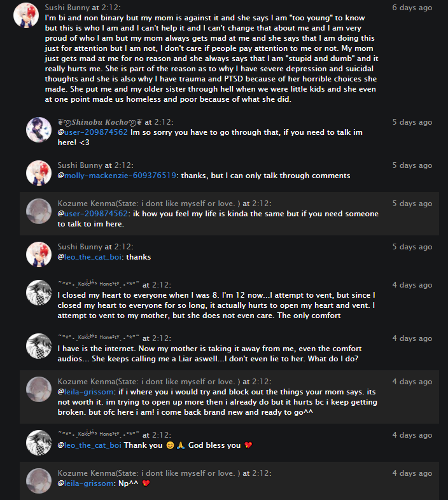The height and width of the screenshot is (500, 448).
Task: Open the @leo_the_cat_boi mention in Sushi Bunny's 'thanks' reply
Action: click(x=90, y=257)
